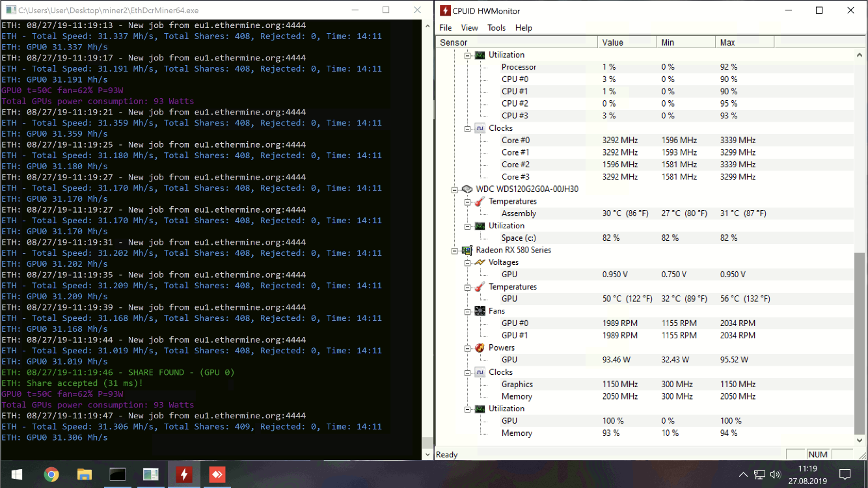Click the flame icon beside Powers
The height and width of the screenshot is (488, 868).
tap(480, 348)
